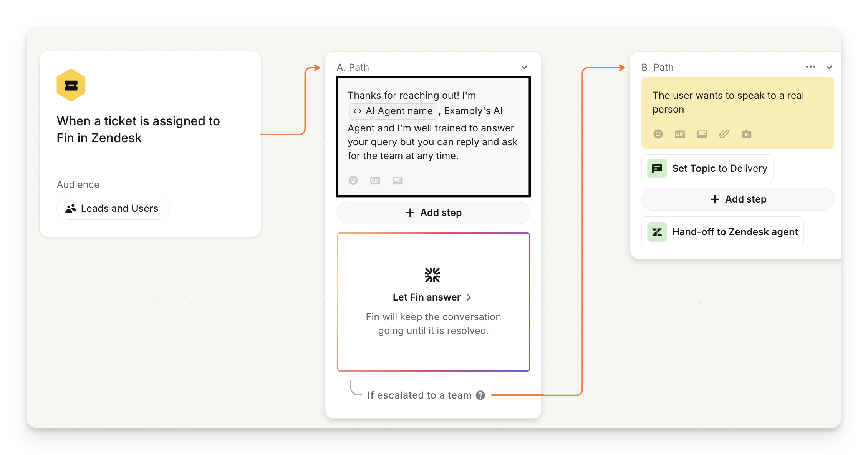Screen dimensions: 868x455
Task: Collapse the A. Path chevron
Action: pos(524,67)
